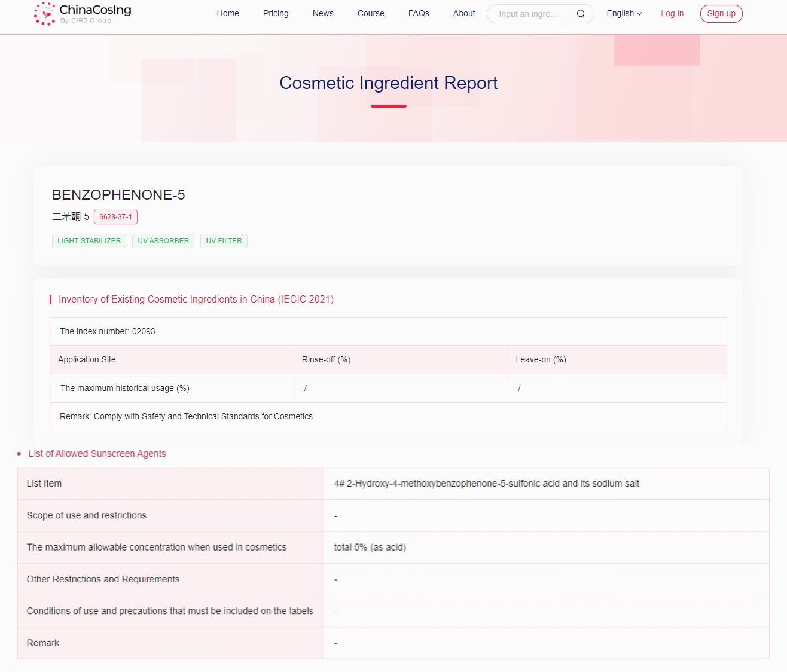This screenshot has width=787, height=672.
Task: Open the About page
Action: pos(464,13)
